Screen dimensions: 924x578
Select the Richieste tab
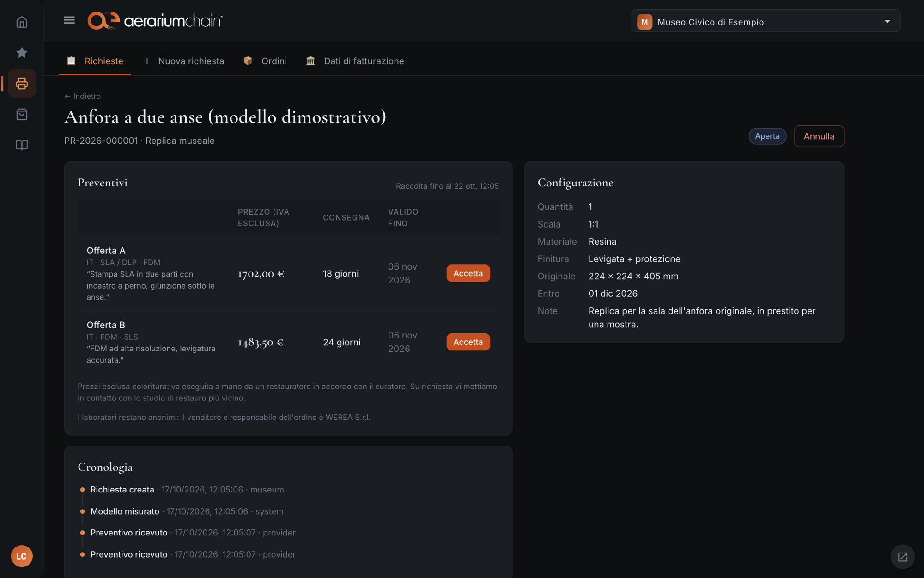(95, 61)
